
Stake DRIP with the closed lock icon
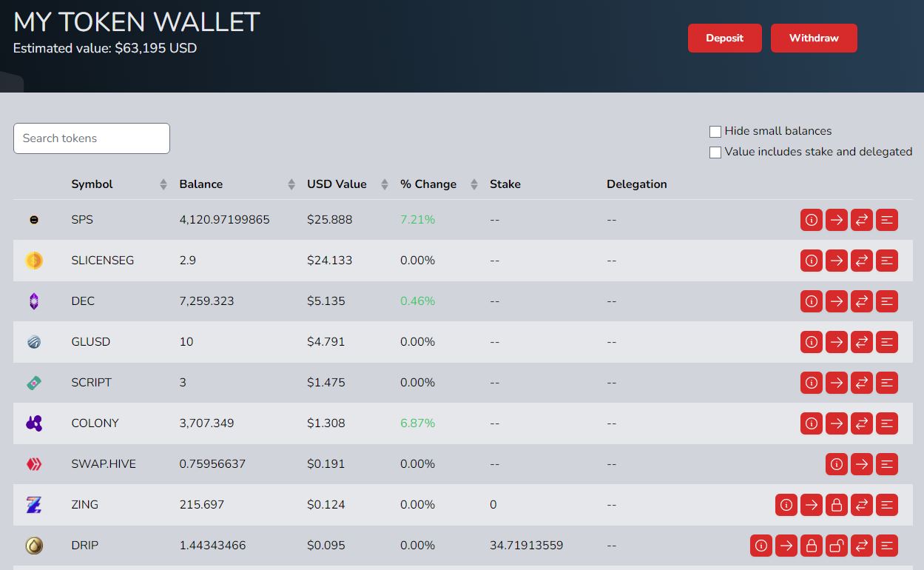pyautogui.click(x=812, y=546)
